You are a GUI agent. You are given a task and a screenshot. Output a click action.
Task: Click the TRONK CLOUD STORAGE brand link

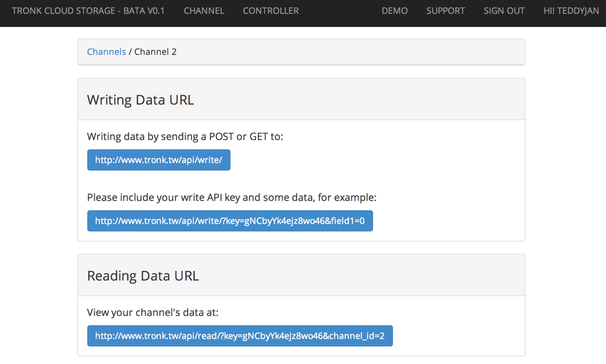click(88, 11)
